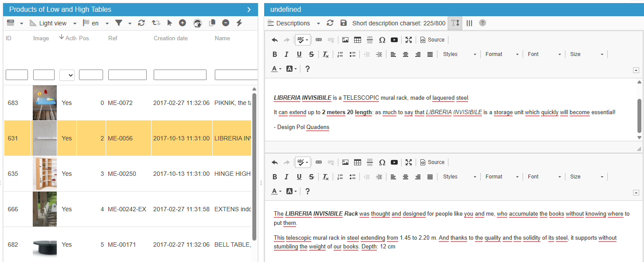This screenshot has width=644, height=262.
Task: Click the PIKNIK product thumbnail image
Action: (45, 103)
